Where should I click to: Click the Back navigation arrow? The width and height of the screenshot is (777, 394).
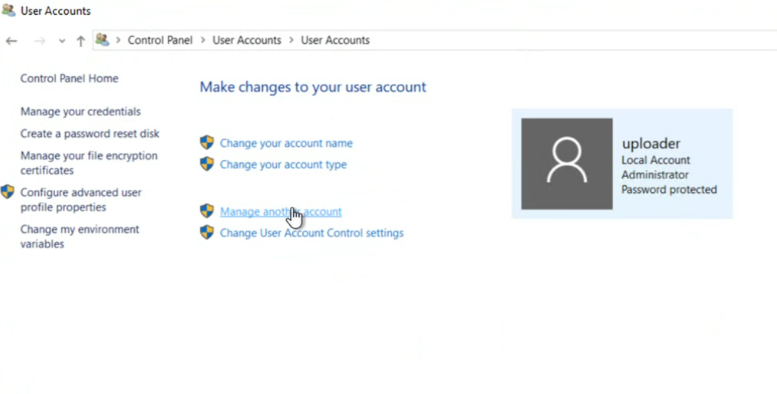click(x=11, y=41)
